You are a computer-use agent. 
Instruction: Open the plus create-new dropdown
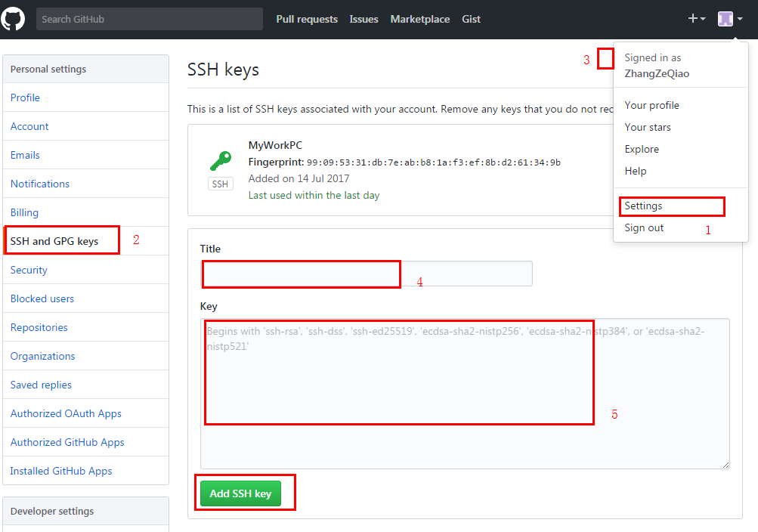tap(697, 19)
